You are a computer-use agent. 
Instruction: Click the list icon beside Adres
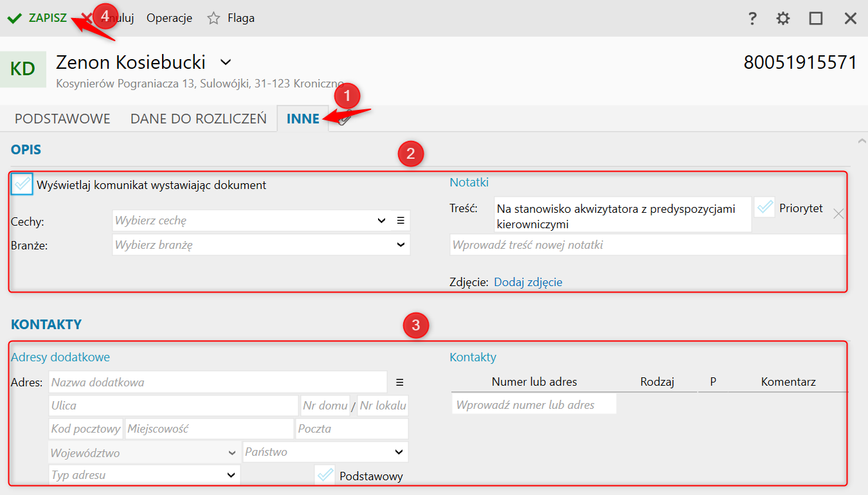pyautogui.click(x=399, y=382)
